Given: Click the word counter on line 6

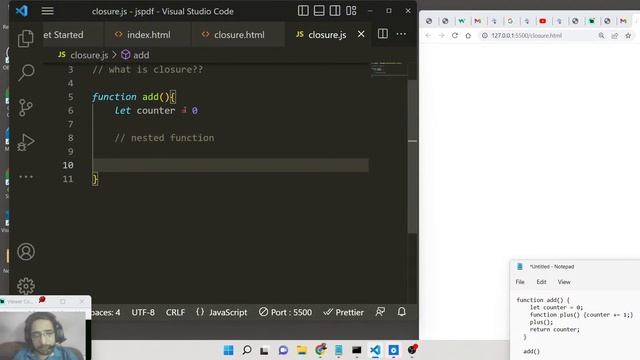Looking at the screenshot, I should (x=156, y=111).
